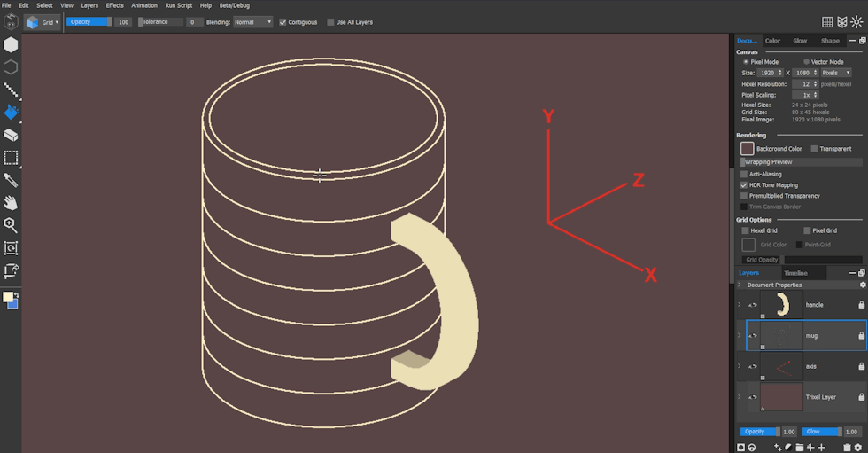The width and height of the screenshot is (868, 453).
Task: Hide the axis layer visibility
Action: (752, 366)
